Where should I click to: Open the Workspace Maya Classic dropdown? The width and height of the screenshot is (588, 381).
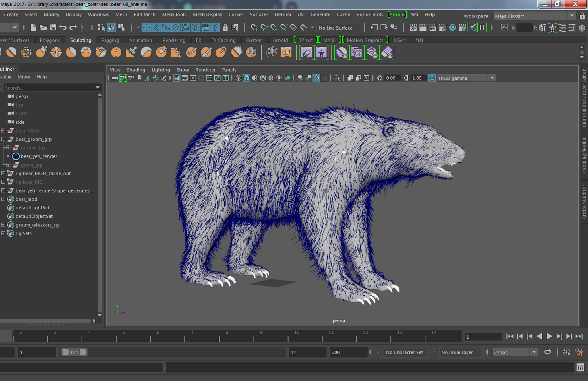[x=535, y=16]
